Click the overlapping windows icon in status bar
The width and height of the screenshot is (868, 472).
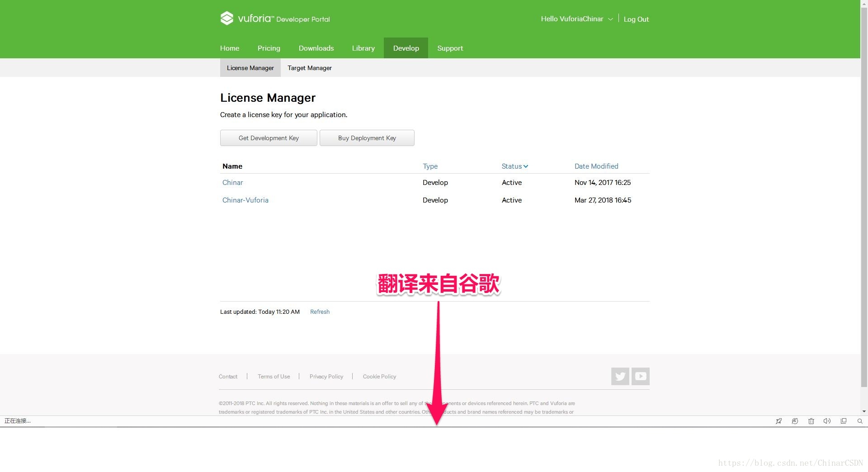tap(843, 421)
